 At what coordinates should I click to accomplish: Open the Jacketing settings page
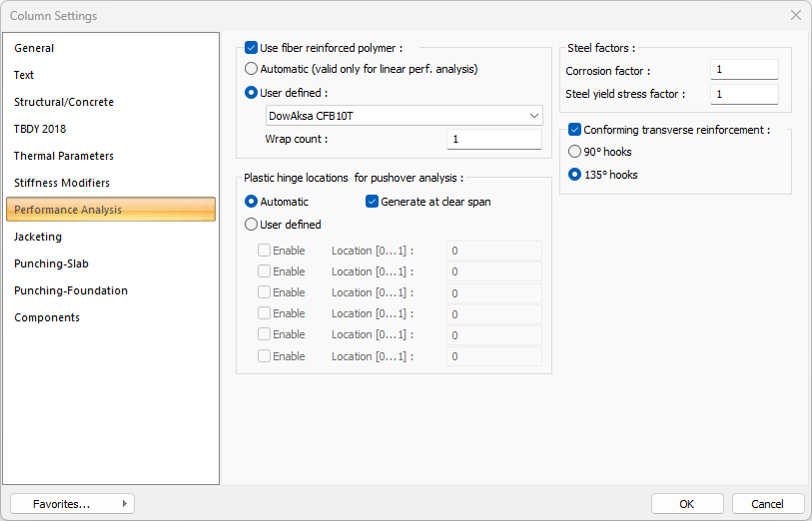pos(38,237)
